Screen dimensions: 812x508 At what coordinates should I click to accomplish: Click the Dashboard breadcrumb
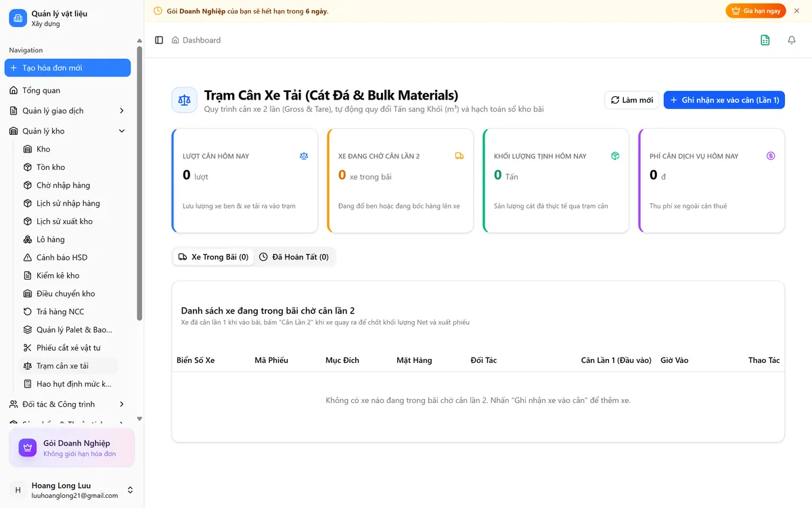click(x=202, y=40)
